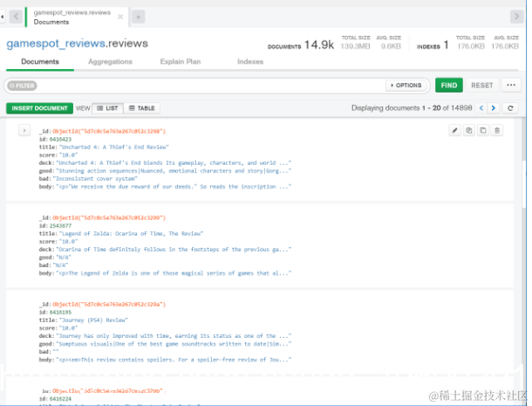Close the gamespot_reviews.reviews tab

[x=120, y=17]
